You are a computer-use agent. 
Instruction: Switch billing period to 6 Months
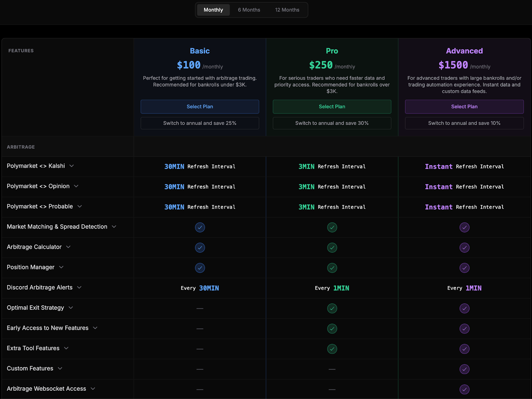(249, 10)
